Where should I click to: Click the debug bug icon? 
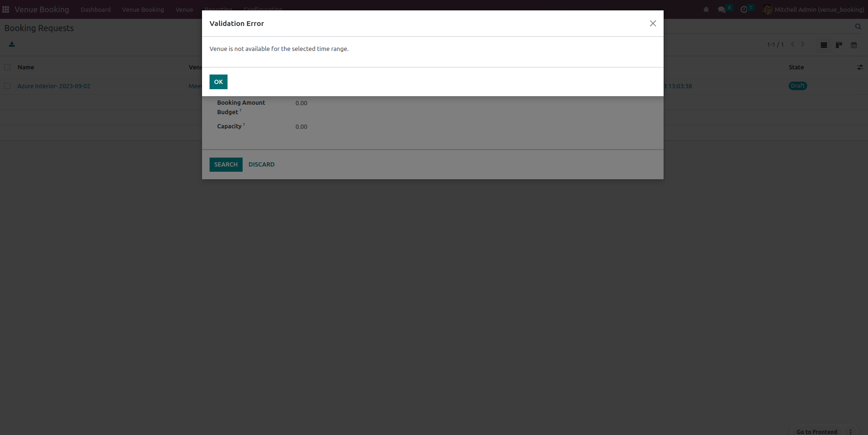click(706, 9)
